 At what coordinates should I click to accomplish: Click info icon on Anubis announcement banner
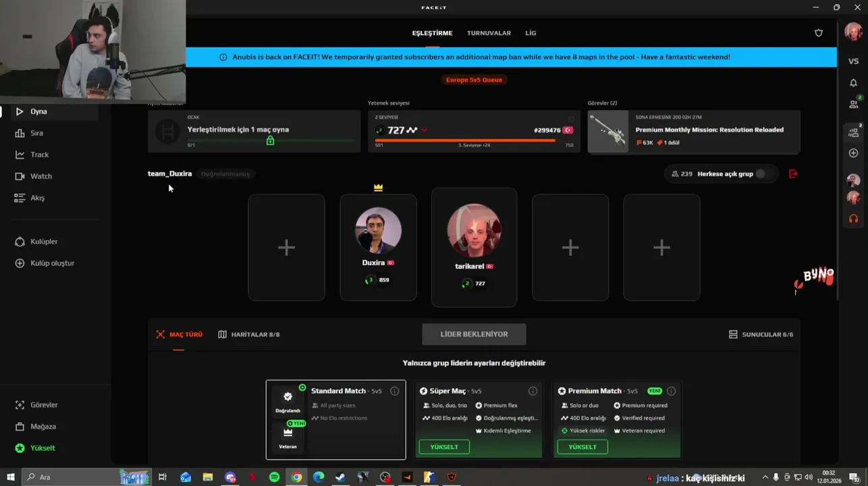click(223, 57)
